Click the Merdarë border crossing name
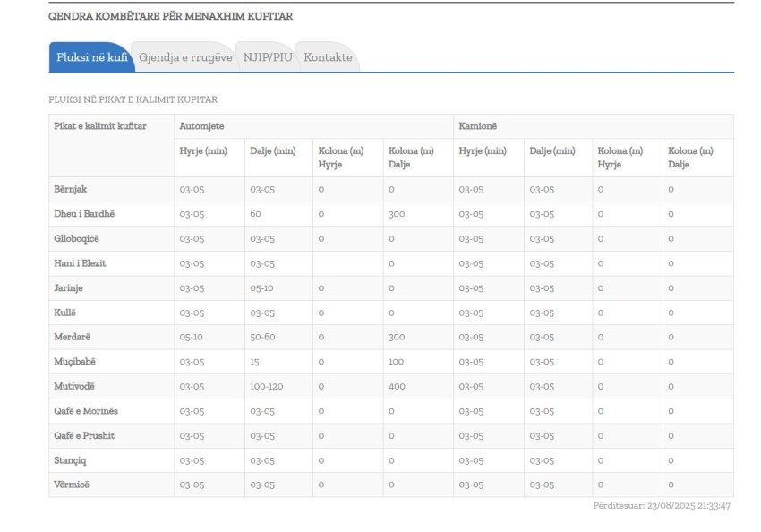 (x=73, y=337)
